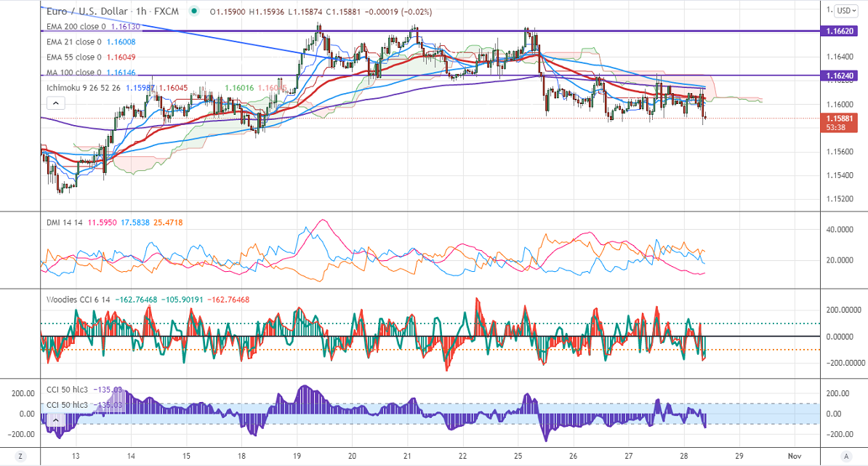Open the USD currency dropdown
The height and width of the screenshot is (466, 868).
tap(845, 11)
